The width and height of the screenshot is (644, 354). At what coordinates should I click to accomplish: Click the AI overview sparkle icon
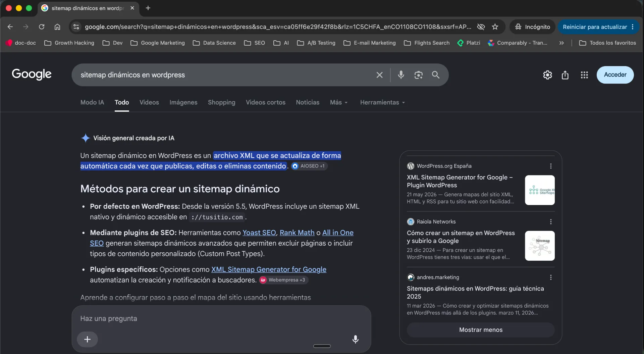click(86, 138)
